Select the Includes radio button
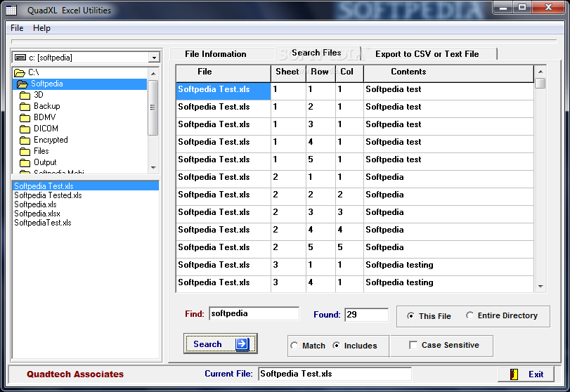This screenshot has width=570, height=392. click(336, 346)
